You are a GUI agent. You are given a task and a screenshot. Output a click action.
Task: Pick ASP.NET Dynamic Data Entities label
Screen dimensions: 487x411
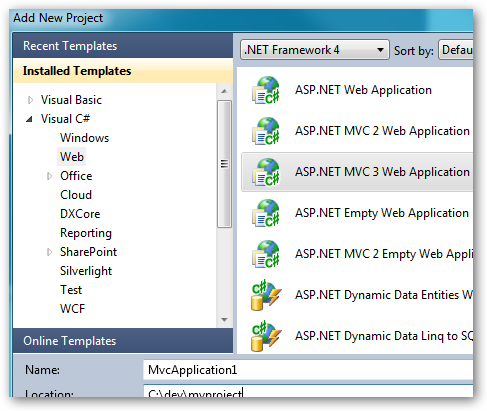[384, 295]
